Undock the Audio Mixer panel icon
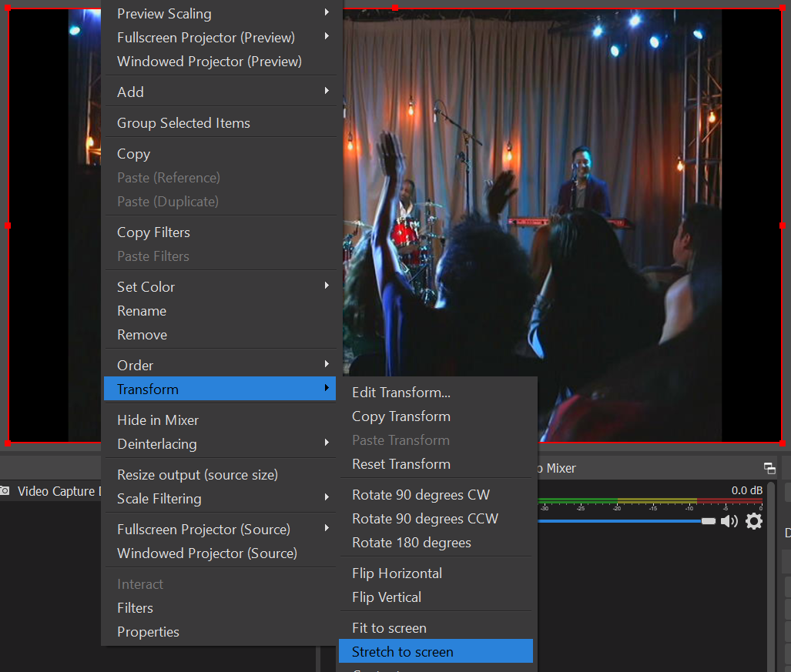The height and width of the screenshot is (672, 791). [769, 468]
